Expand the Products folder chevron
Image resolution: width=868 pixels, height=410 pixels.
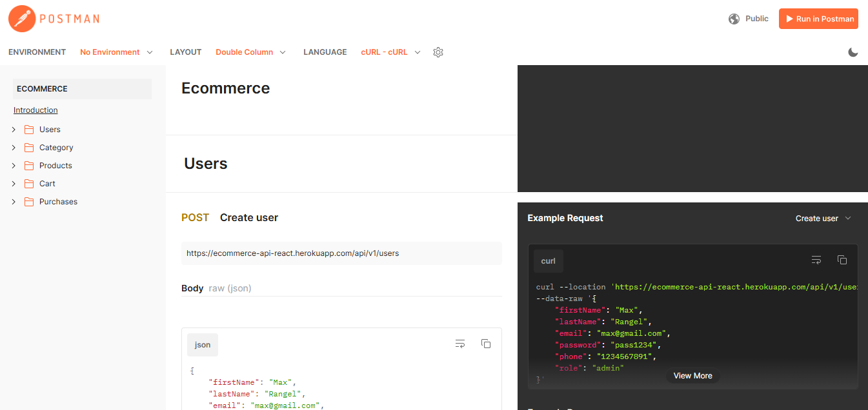pyautogui.click(x=14, y=166)
